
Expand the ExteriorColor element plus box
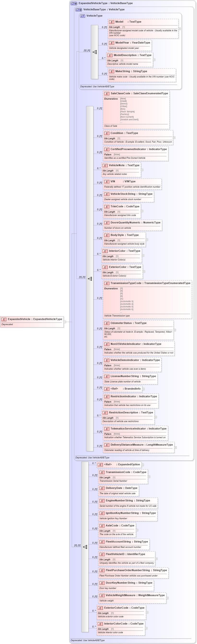coord(144,271)
